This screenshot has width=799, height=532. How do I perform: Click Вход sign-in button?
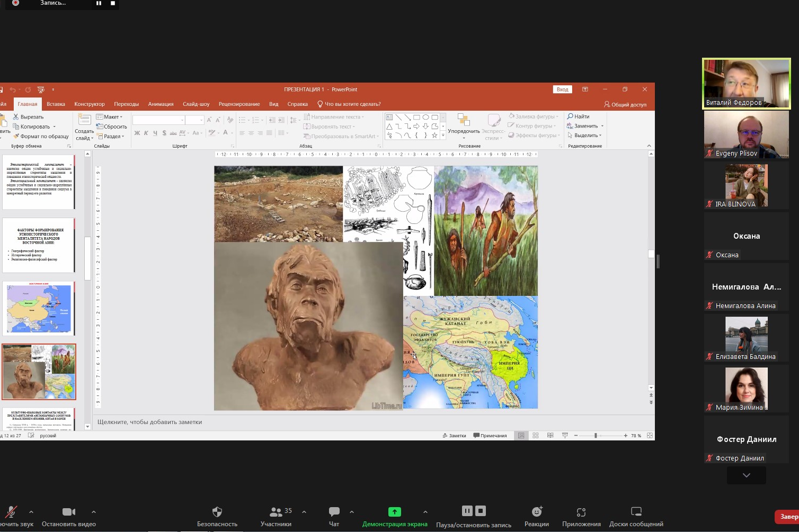(562, 89)
